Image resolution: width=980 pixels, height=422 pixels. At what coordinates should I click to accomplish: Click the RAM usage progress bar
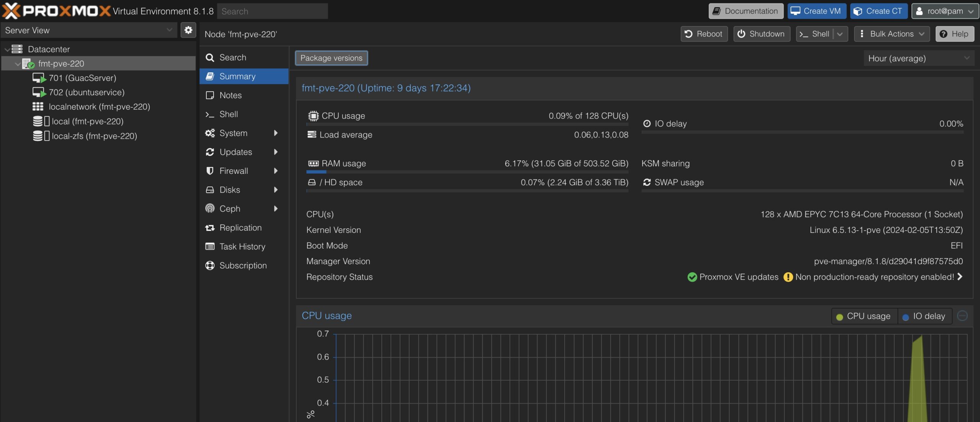467,172
